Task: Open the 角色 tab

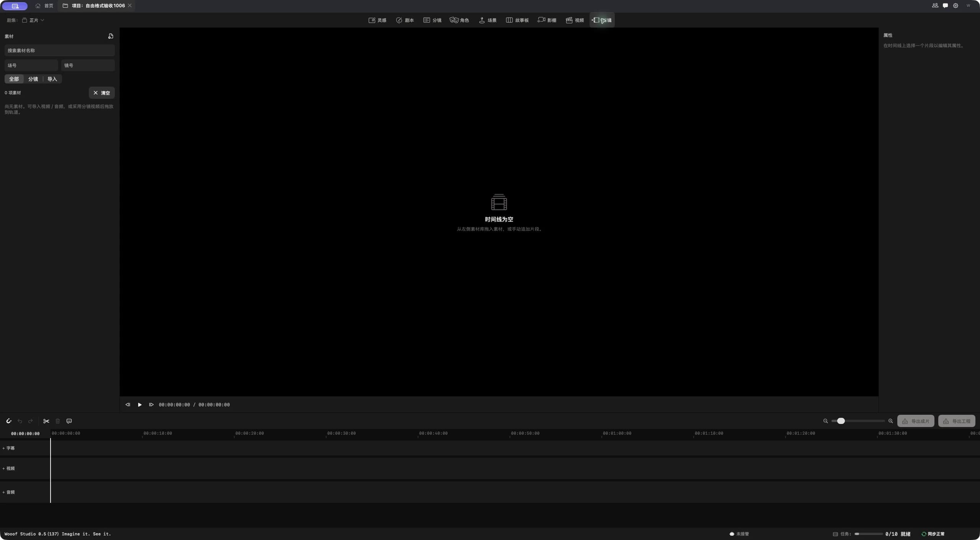Action: (459, 20)
